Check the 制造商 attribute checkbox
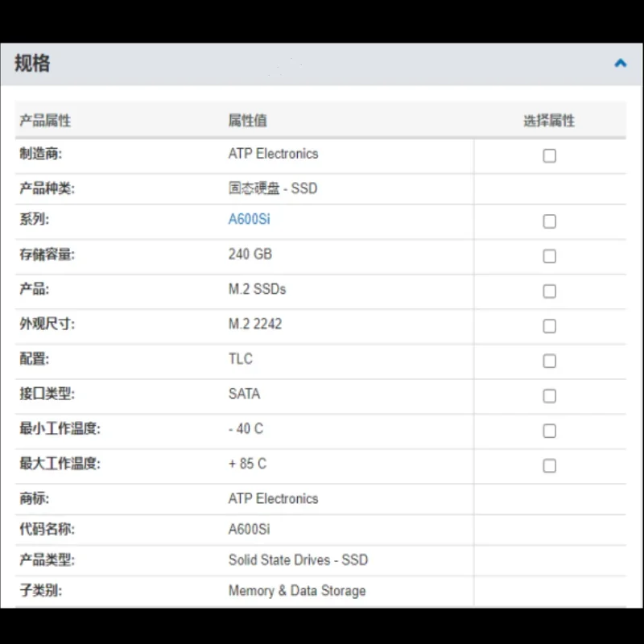Viewport: 644px width, 644px height. click(549, 155)
